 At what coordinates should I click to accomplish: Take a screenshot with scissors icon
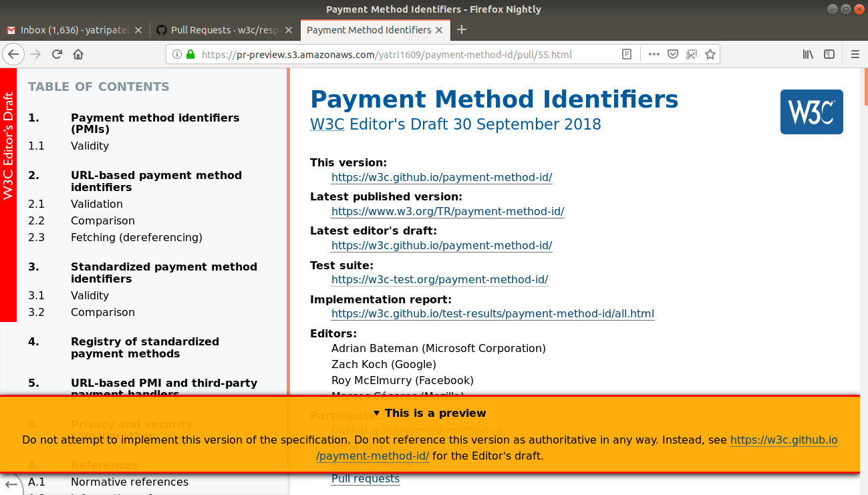[x=692, y=55]
